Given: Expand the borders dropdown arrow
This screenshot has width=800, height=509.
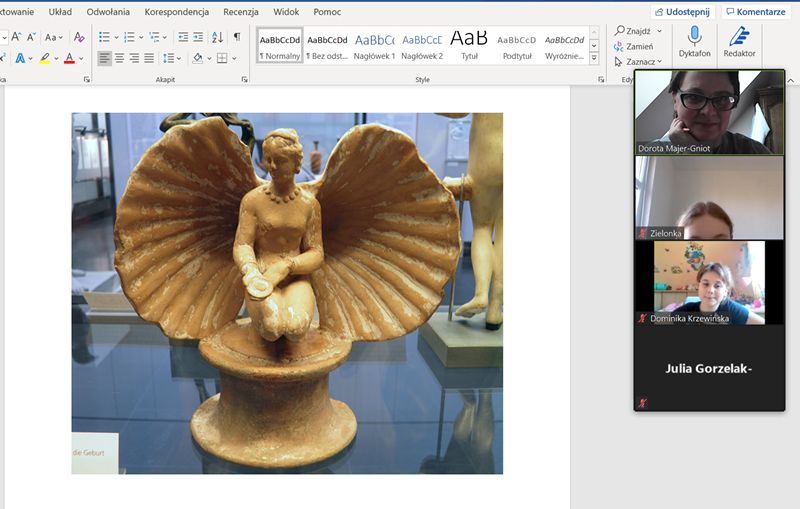Looking at the screenshot, I should (x=234, y=59).
